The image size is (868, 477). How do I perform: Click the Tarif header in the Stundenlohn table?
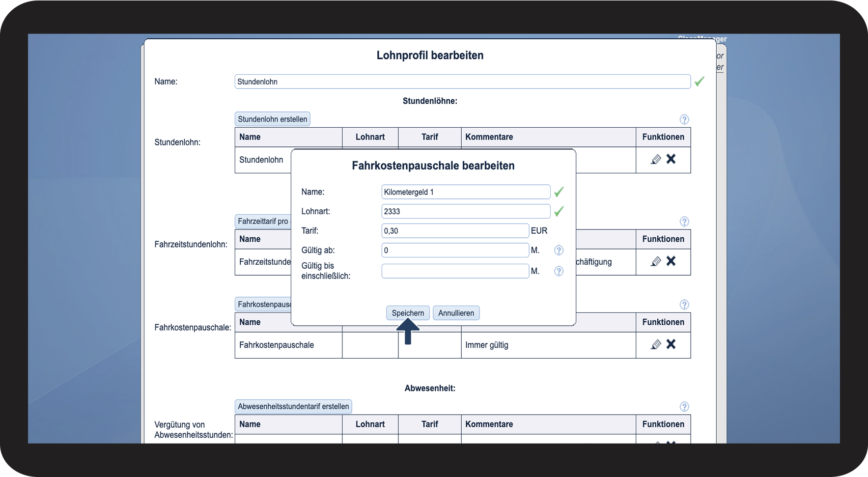point(430,137)
